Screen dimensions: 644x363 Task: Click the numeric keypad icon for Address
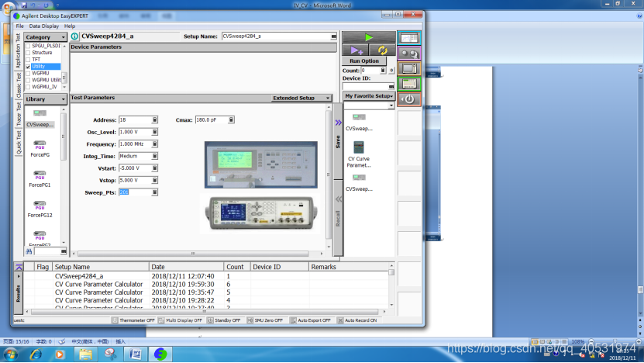click(x=155, y=119)
